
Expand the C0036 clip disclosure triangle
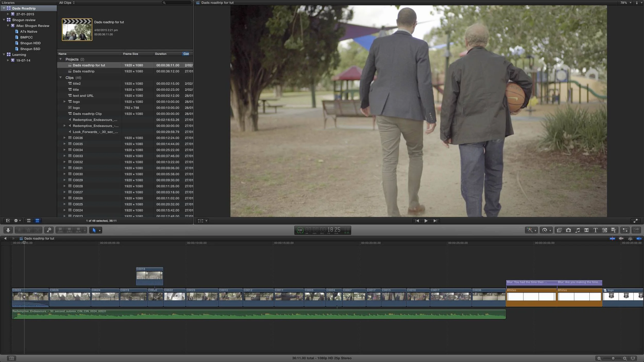coord(65,138)
